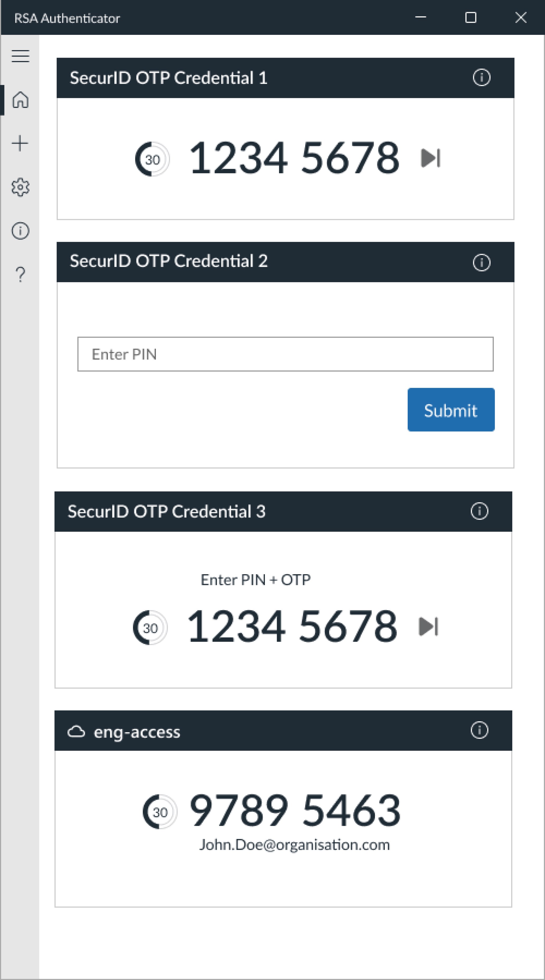Open the hamburger navigation menu
Screen dimensions: 545x980
(20, 56)
